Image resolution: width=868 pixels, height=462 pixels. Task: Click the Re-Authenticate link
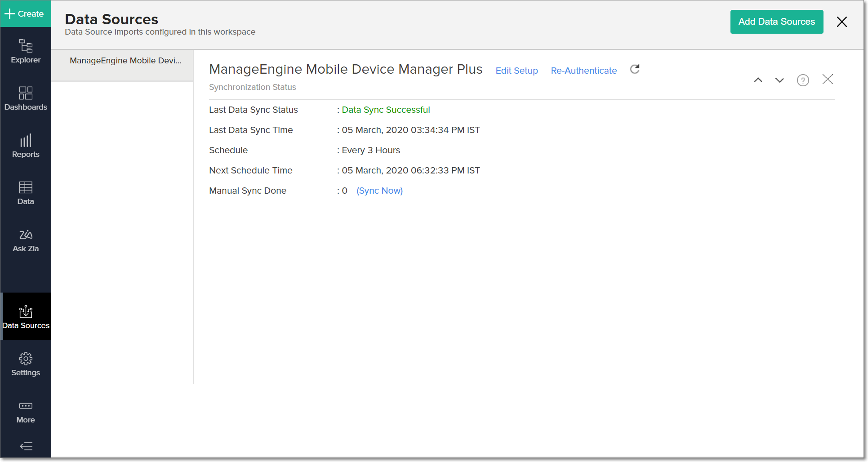583,71
